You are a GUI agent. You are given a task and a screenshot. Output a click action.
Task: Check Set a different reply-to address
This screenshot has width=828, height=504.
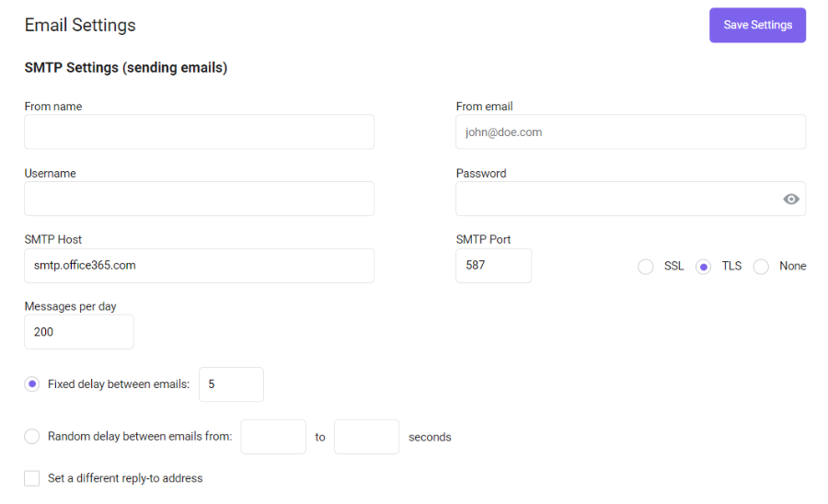(x=31, y=478)
